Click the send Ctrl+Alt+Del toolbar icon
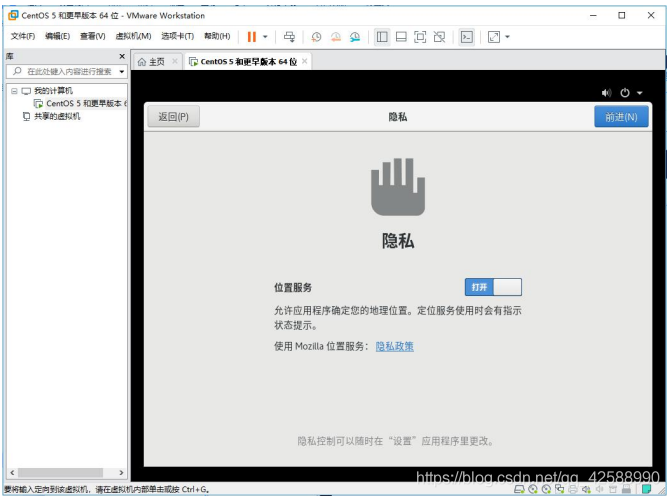670x497 pixels. click(x=289, y=37)
